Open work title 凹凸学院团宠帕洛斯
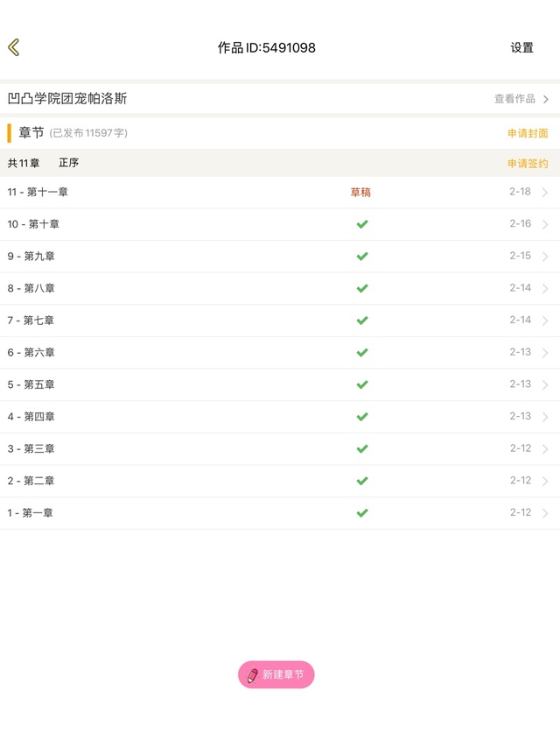Screen dimensions: 560x747 point(67,99)
